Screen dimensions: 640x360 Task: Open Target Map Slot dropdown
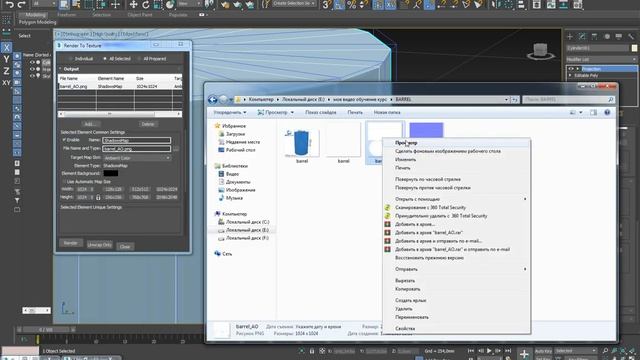click(x=136, y=158)
